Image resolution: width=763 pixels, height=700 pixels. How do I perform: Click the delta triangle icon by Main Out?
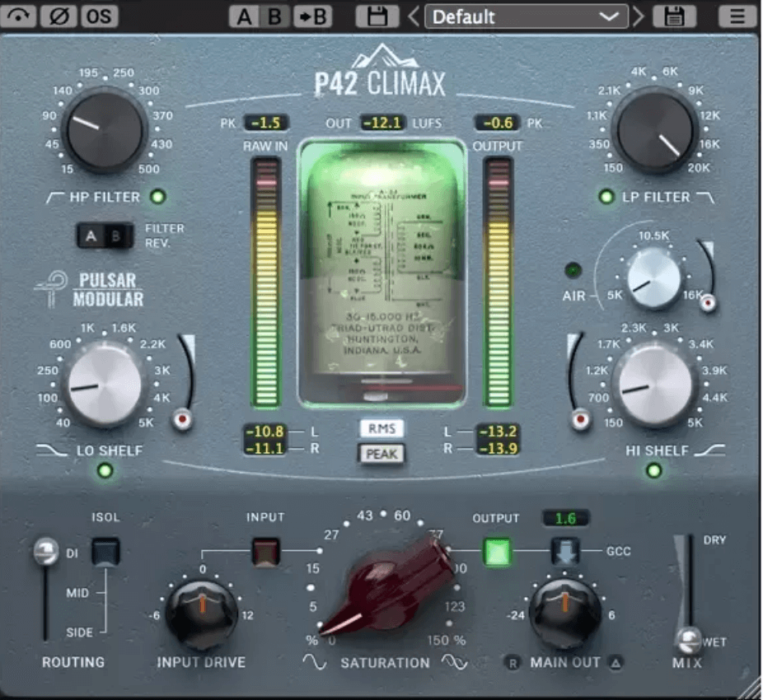[x=616, y=662]
